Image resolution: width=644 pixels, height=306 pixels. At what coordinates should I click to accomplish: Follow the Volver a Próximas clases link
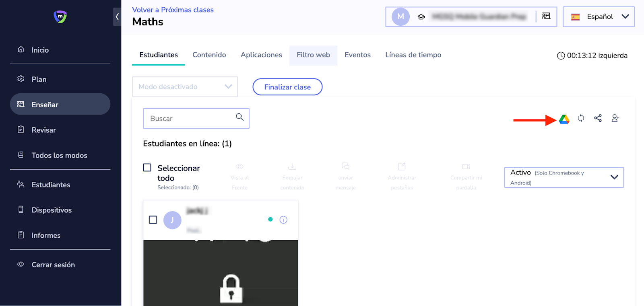tap(173, 10)
